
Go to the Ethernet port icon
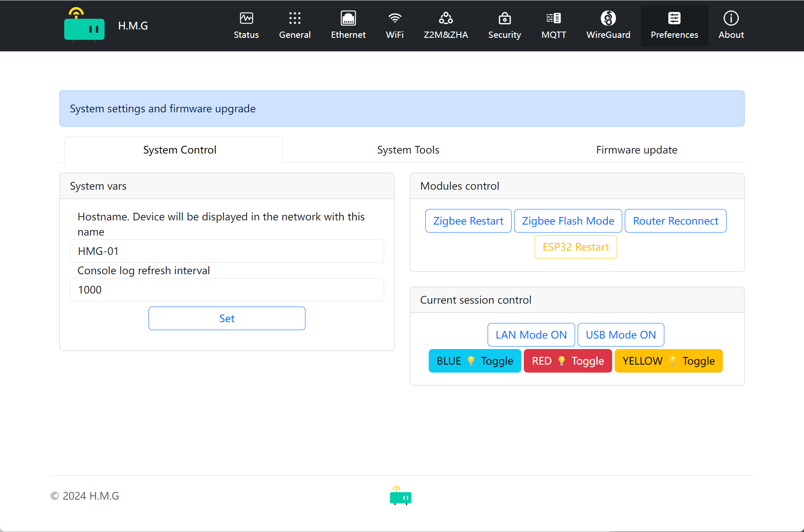(348, 19)
